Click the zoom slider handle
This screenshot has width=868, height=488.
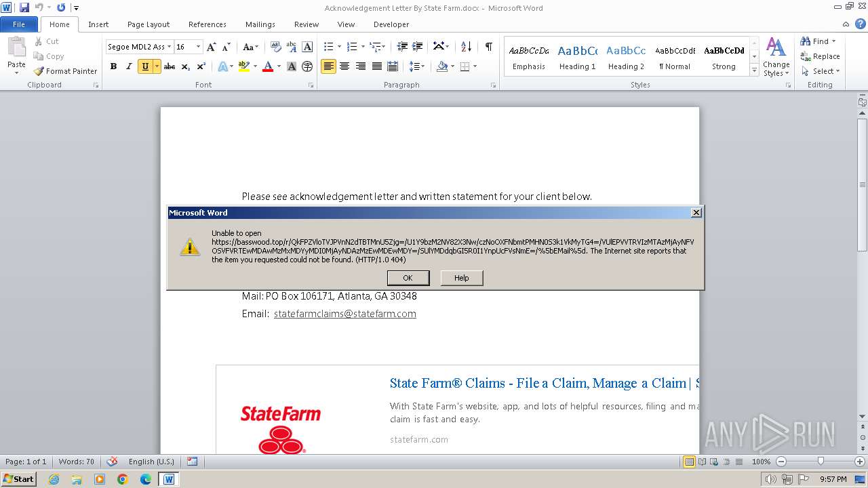pos(821,462)
